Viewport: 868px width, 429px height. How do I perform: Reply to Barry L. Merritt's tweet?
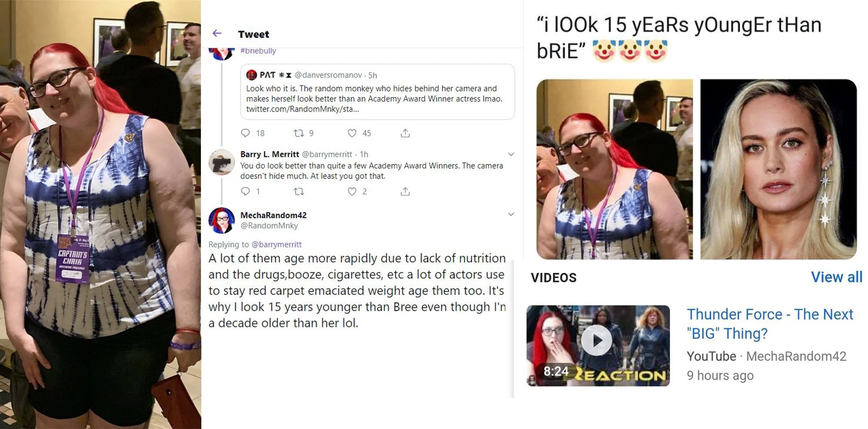point(246,192)
